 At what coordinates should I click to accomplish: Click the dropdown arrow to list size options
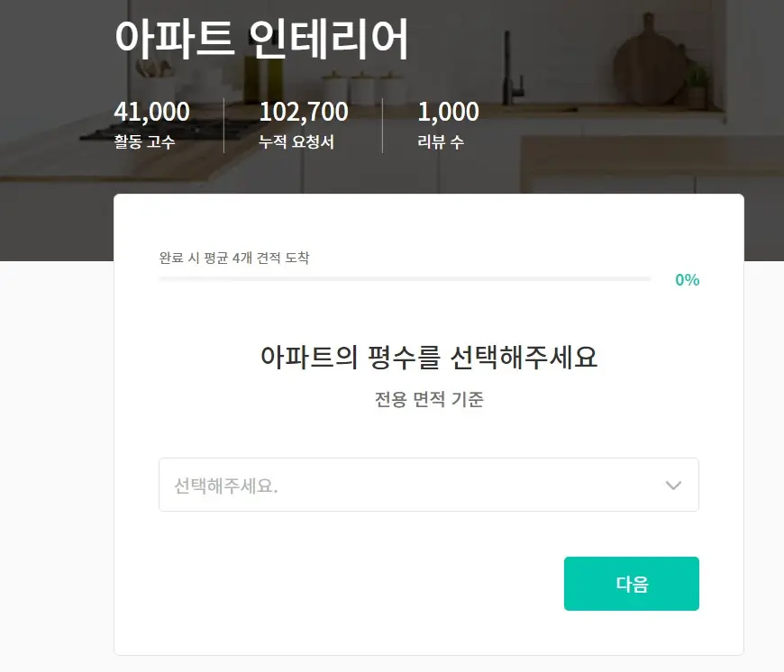(x=672, y=485)
